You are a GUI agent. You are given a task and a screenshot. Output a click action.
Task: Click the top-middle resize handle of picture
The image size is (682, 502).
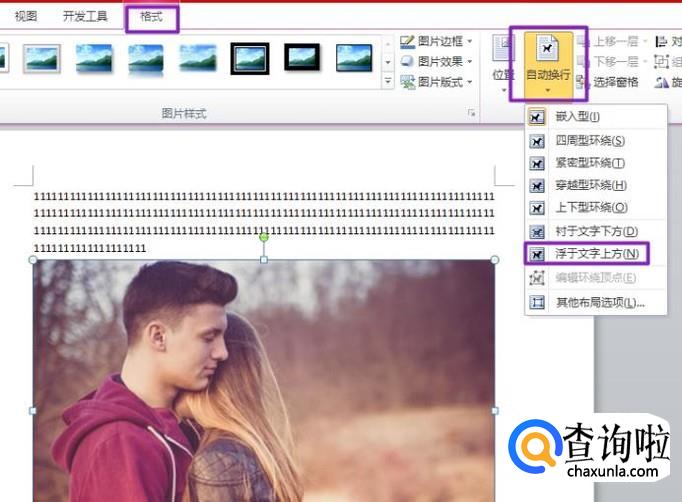(264, 260)
